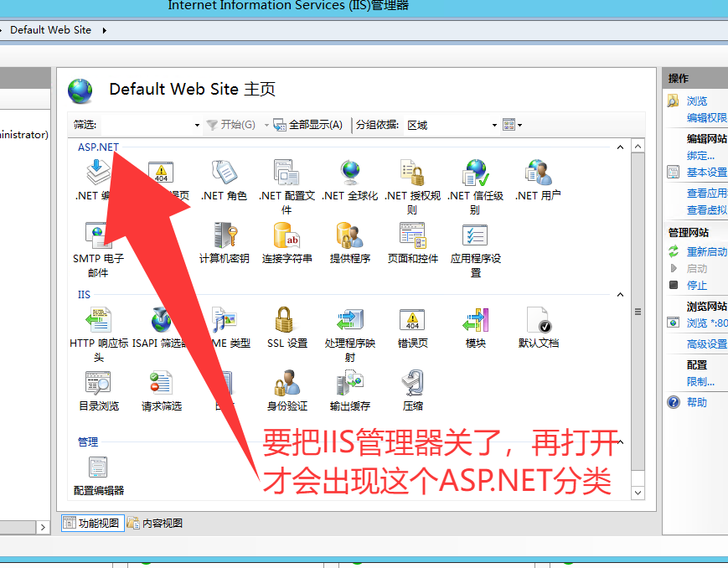This screenshot has width=728, height=568.
Task: Open the HTTP 响应标头 feature
Action: coord(98,334)
